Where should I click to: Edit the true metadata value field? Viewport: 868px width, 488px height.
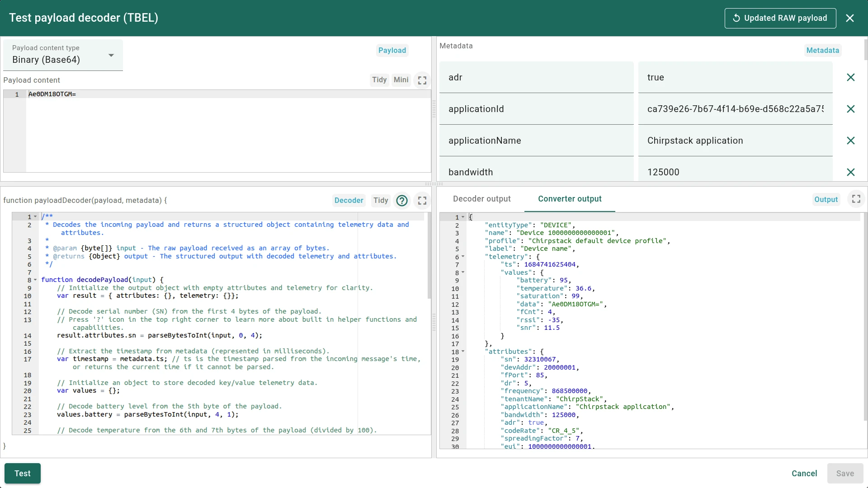(x=736, y=77)
